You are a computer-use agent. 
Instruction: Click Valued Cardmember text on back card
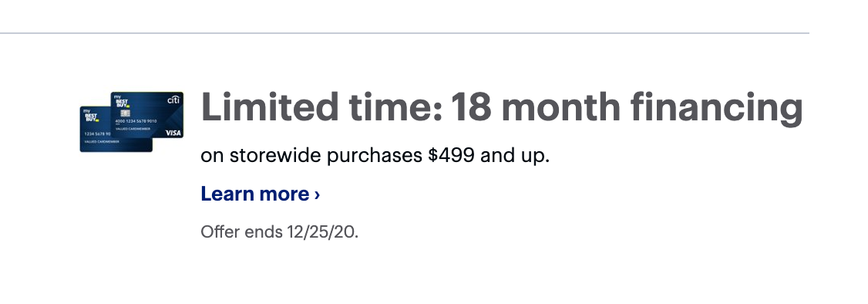pyautogui.click(x=102, y=142)
